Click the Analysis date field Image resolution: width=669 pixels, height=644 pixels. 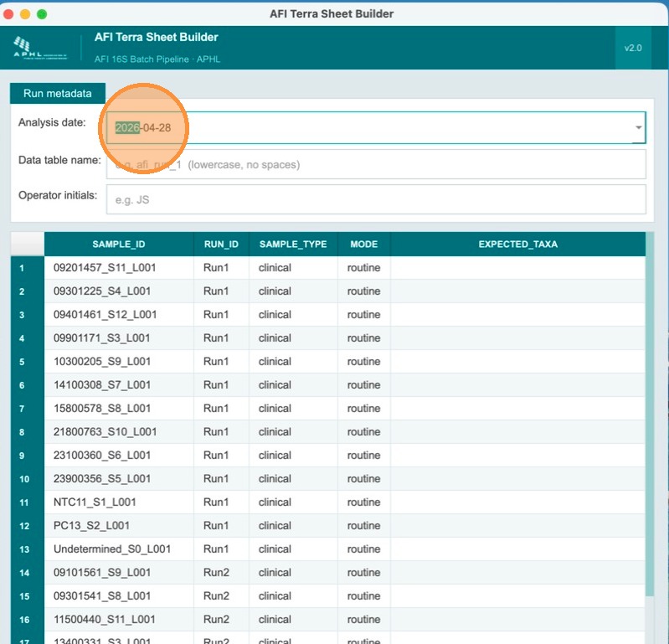pyautogui.click(x=376, y=127)
